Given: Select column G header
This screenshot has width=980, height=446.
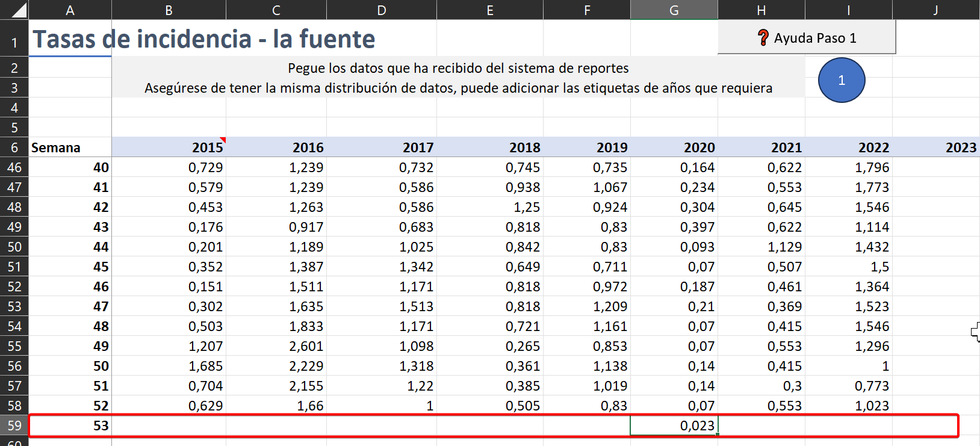Looking at the screenshot, I should coord(674,10).
